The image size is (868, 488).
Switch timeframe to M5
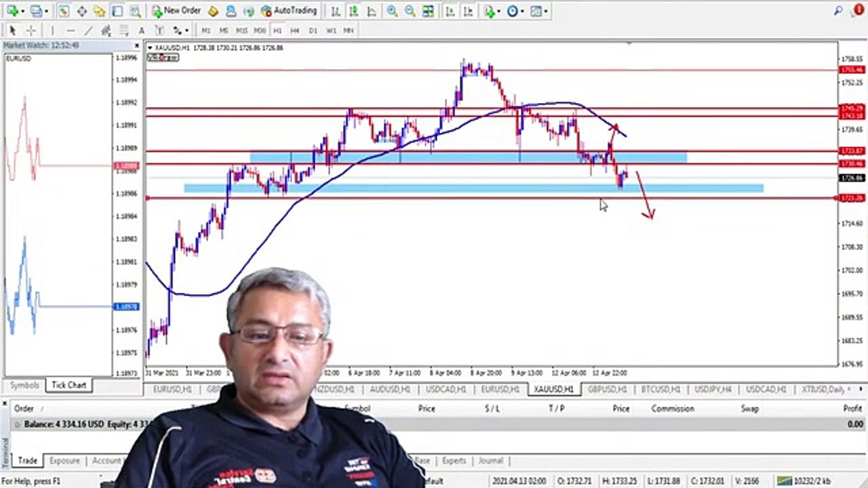pos(224,30)
